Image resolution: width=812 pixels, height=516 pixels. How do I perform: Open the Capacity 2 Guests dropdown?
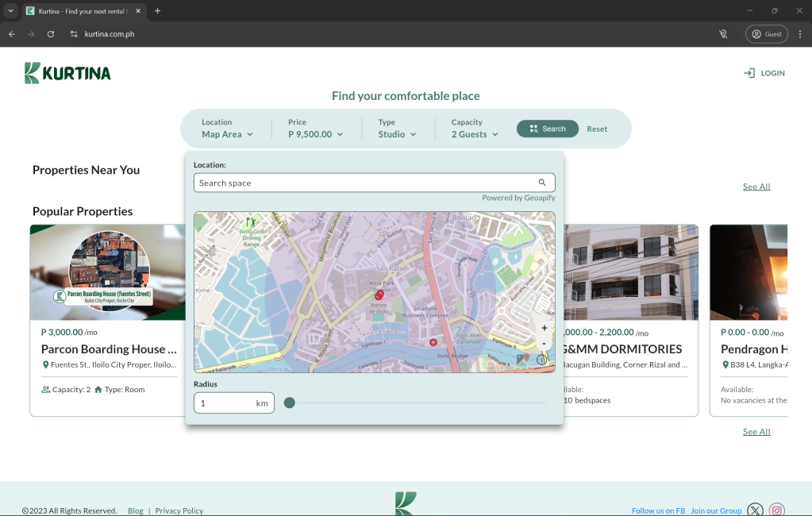pyautogui.click(x=475, y=134)
